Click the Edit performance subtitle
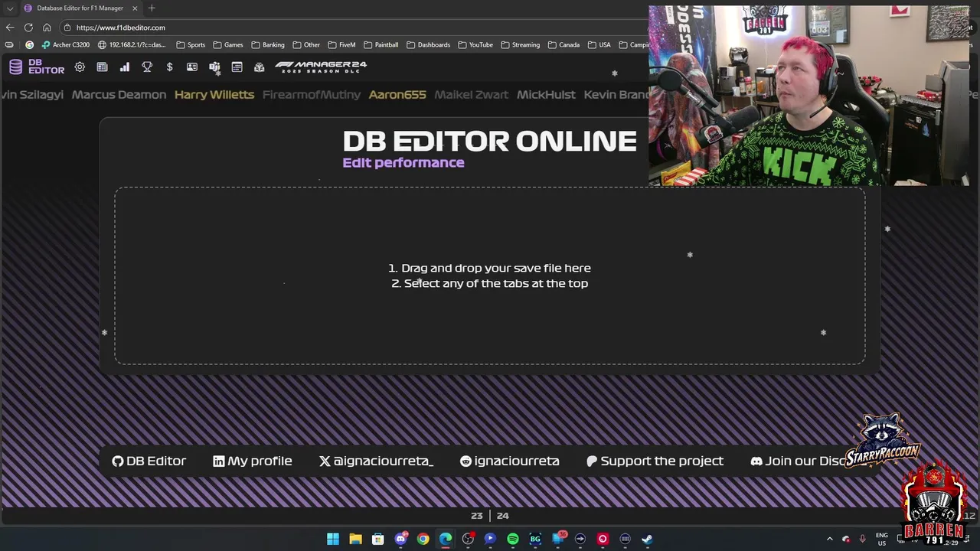 click(x=403, y=162)
